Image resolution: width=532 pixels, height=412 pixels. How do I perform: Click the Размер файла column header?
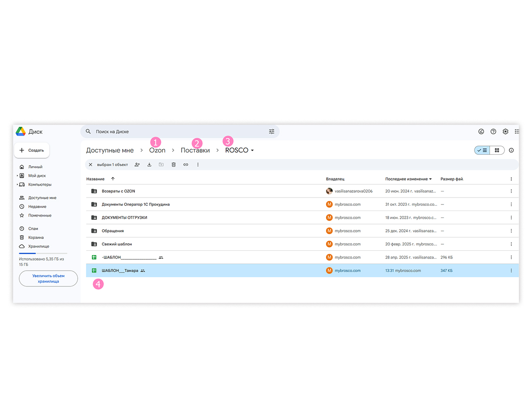pyautogui.click(x=452, y=179)
